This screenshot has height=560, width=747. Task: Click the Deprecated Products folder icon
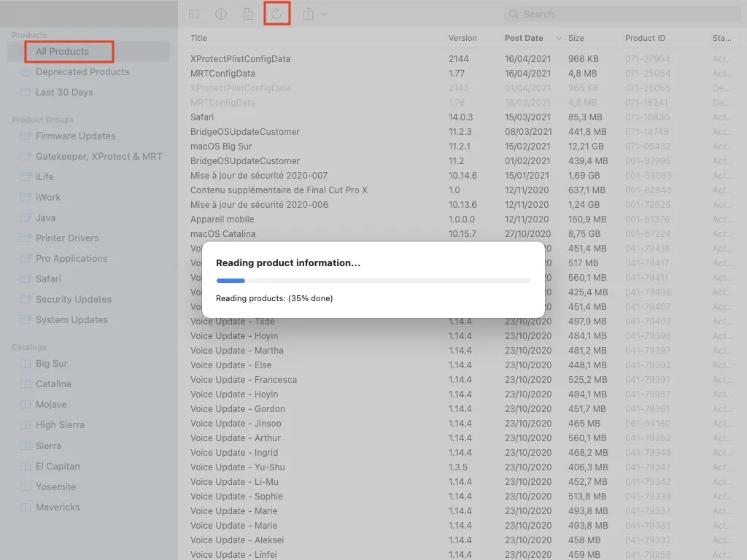pos(26,72)
